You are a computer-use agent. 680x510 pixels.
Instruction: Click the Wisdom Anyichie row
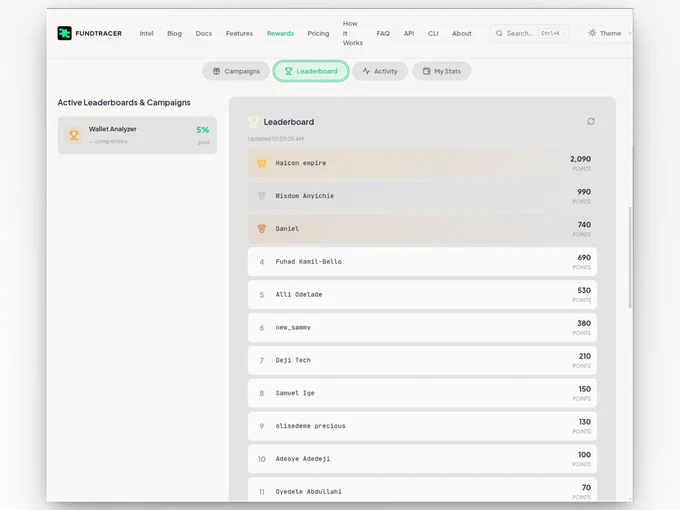point(422,196)
